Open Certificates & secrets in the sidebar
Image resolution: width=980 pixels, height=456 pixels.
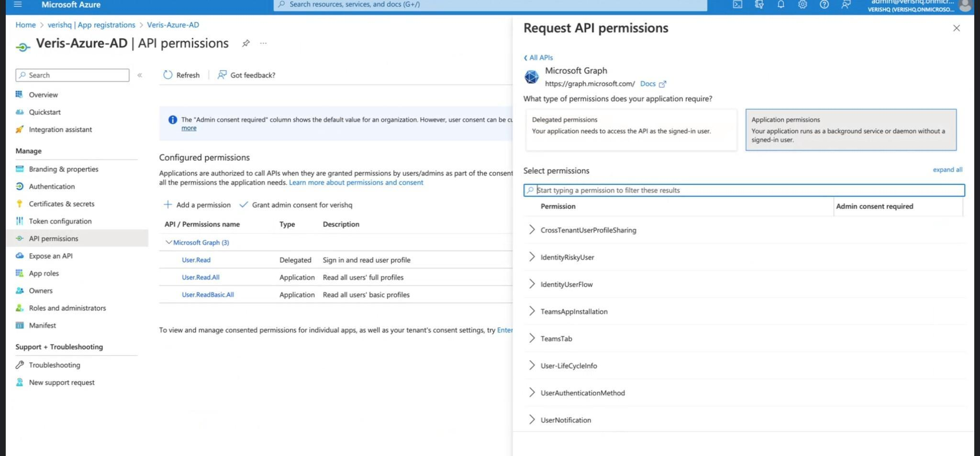click(x=61, y=204)
